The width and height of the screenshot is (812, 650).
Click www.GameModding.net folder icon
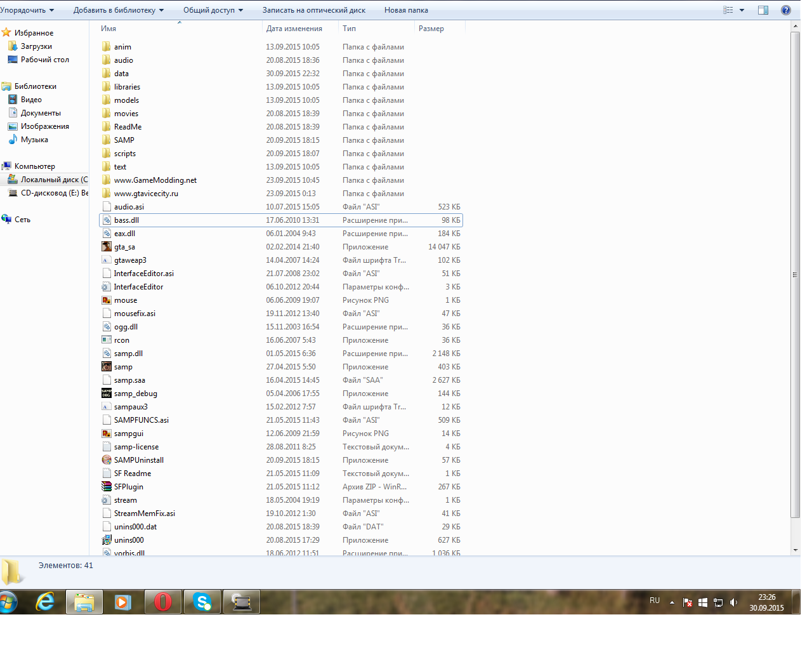107,180
